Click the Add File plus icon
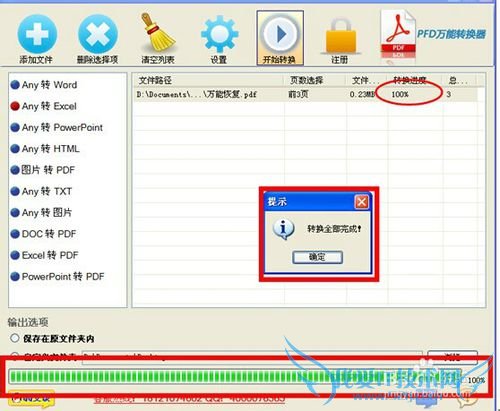 click(37, 34)
